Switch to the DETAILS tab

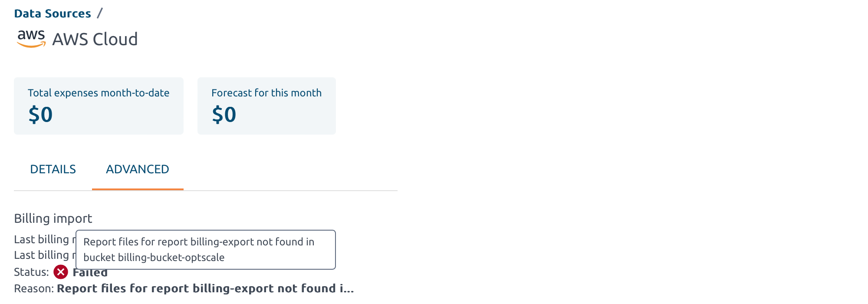tap(53, 169)
